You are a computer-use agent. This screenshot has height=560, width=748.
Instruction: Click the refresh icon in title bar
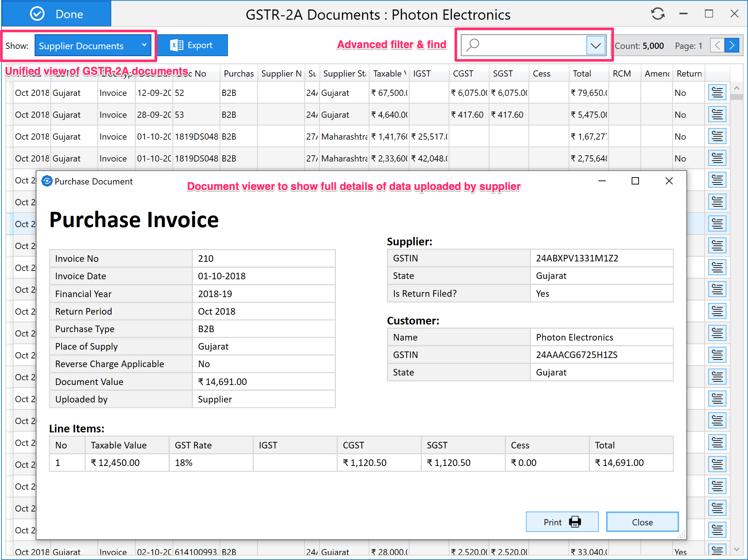[x=658, y=14]
